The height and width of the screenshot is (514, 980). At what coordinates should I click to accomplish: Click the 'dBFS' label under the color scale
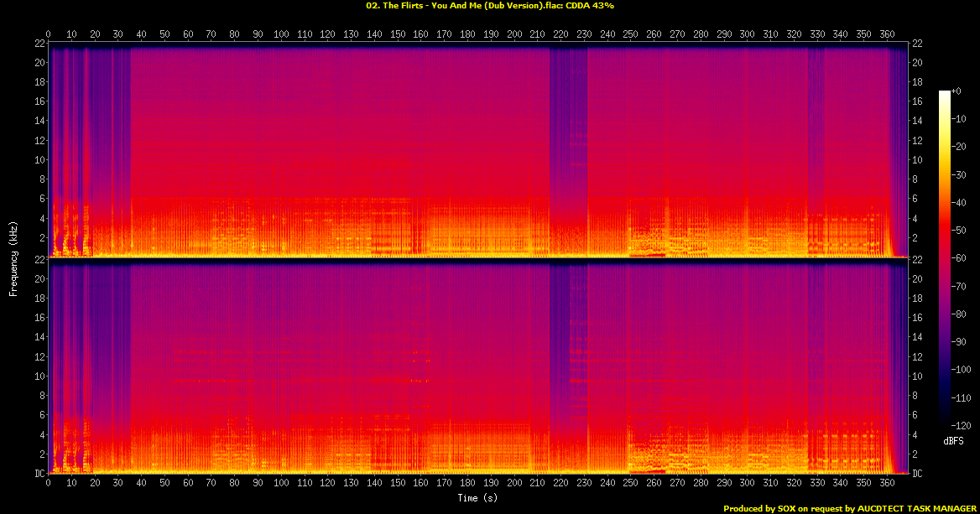pyautogui.click(x=953, y=441)
